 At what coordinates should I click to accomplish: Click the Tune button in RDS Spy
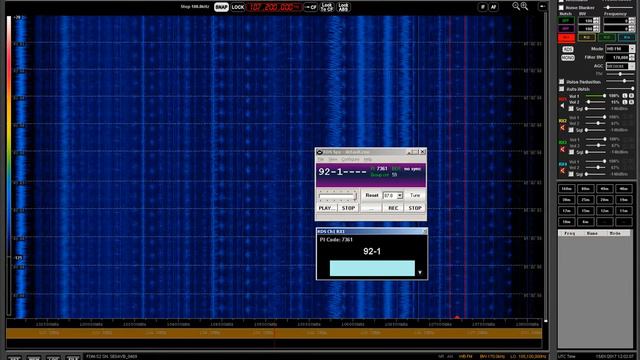(x=415, y=196)
